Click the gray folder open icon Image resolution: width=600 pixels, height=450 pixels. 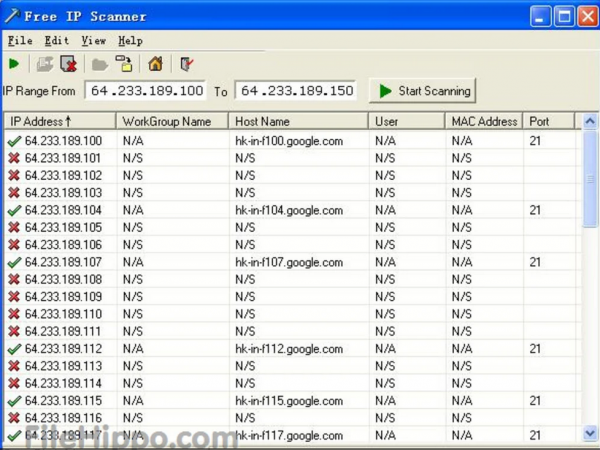pos(100,64)
